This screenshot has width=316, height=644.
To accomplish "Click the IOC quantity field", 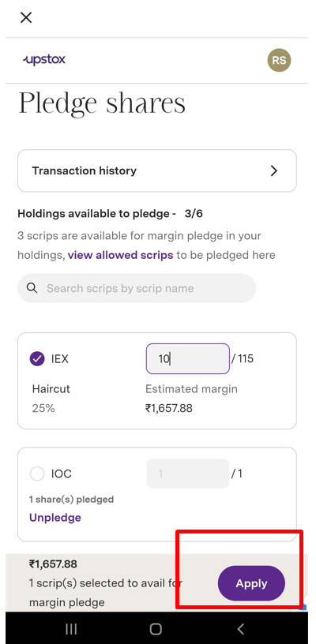I will coord(188,474).
